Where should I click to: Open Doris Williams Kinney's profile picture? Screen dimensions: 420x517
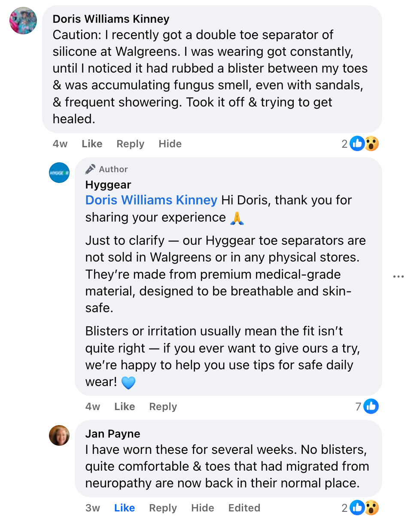point(23,21)
